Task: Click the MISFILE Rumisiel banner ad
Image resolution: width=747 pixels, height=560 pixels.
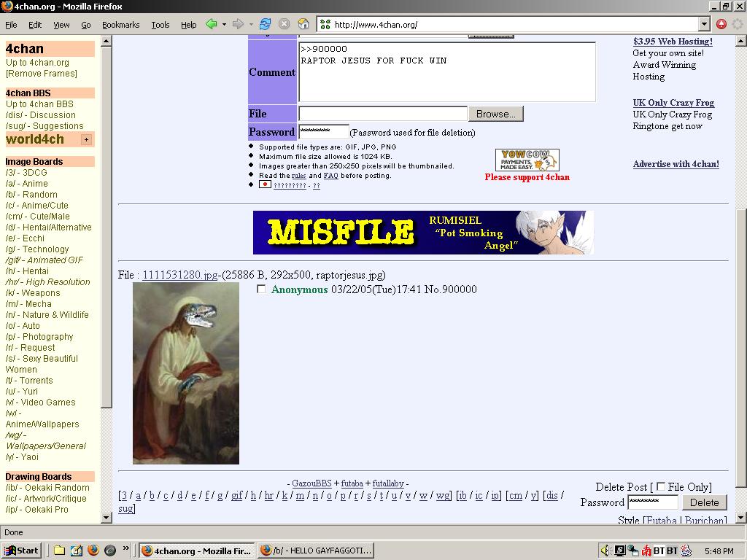Action: pos(423,233)
